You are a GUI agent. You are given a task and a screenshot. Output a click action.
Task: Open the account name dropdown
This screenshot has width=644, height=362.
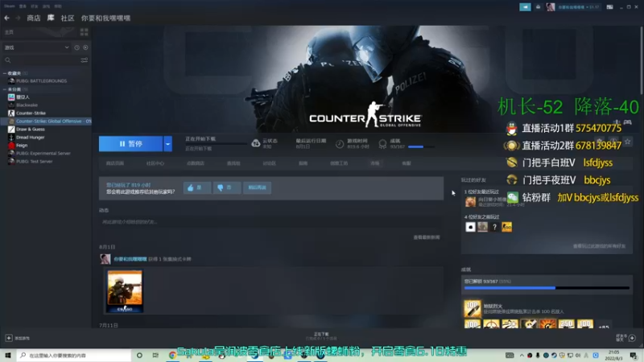click(578, 7)
